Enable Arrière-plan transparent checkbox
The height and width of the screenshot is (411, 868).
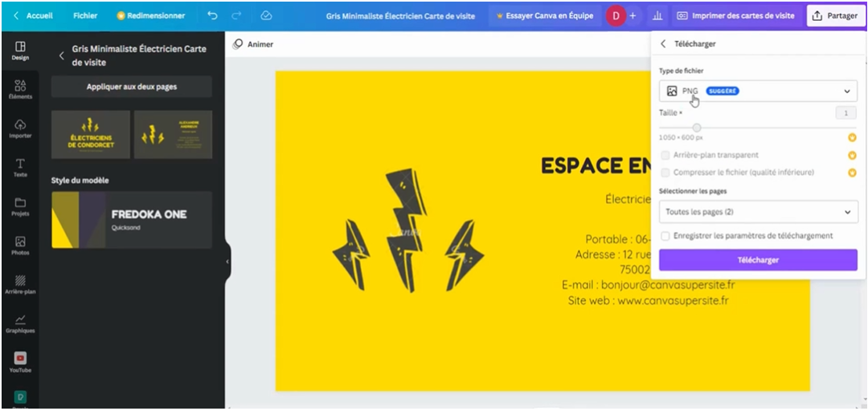point(665,155)
